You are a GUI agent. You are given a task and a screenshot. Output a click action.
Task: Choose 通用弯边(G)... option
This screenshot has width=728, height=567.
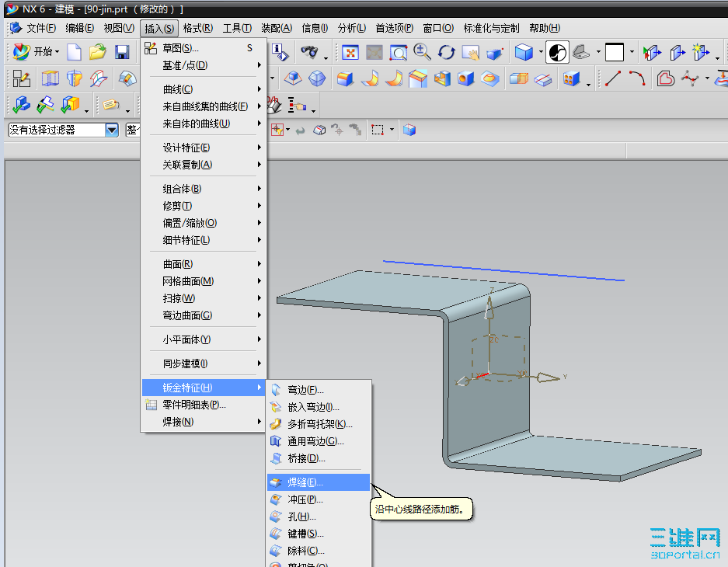319,441
